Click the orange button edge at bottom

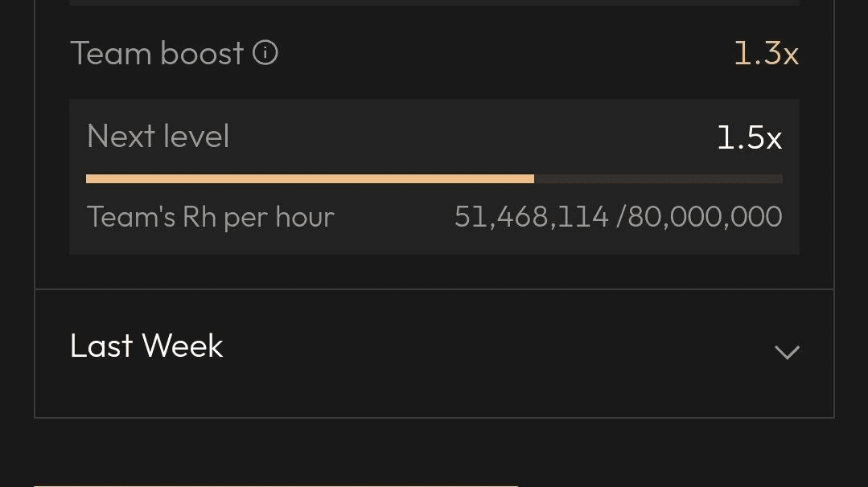[276, 485]
